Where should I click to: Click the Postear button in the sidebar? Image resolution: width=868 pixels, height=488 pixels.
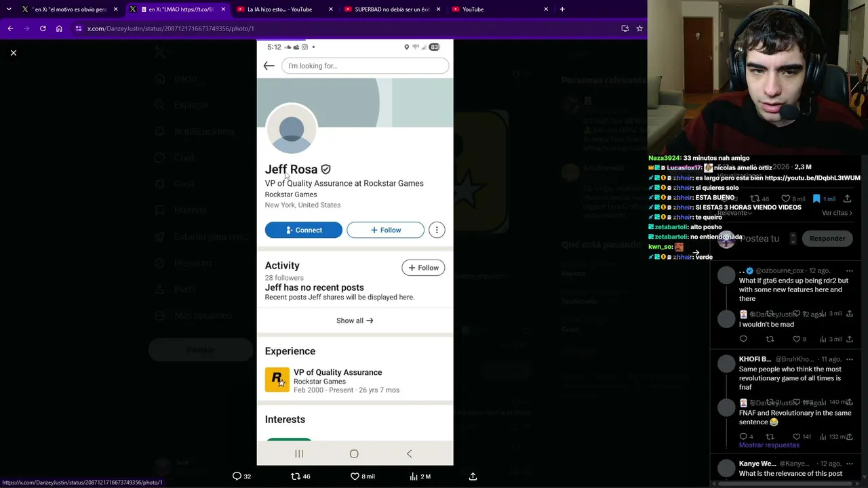tap(201, 350)
